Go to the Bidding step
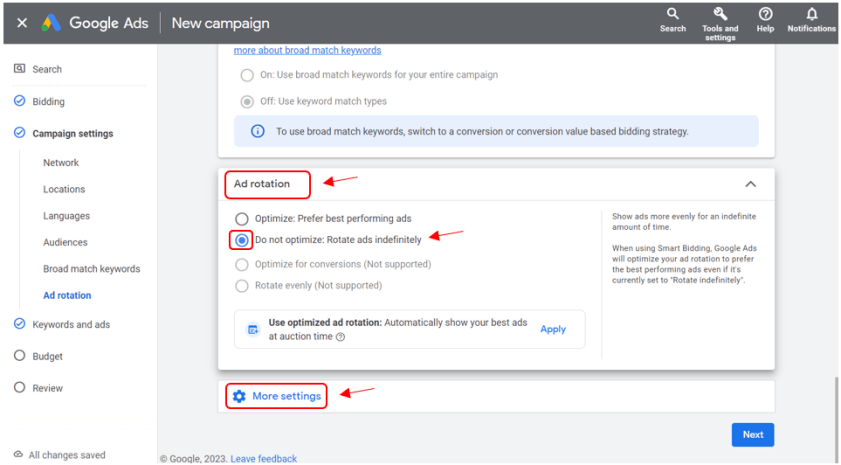The height and width of the screenshot is (465, 841). pos(48,101)
